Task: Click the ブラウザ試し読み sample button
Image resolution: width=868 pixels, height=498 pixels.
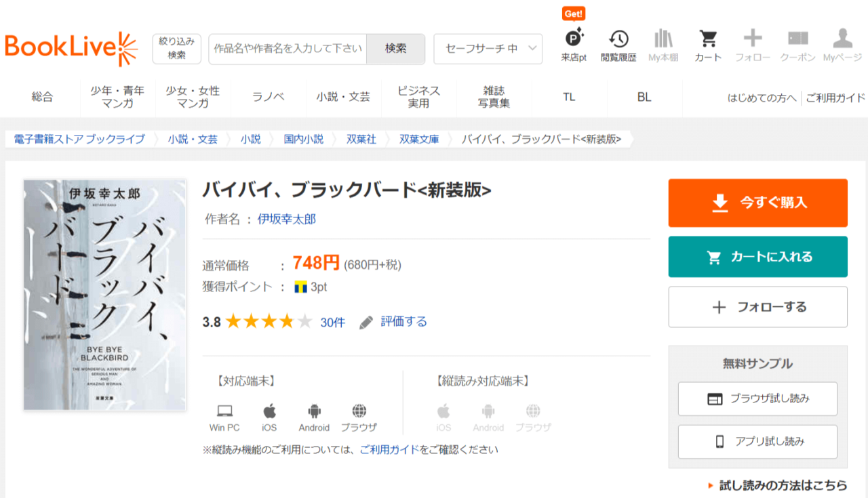Action: click(757, 399)
